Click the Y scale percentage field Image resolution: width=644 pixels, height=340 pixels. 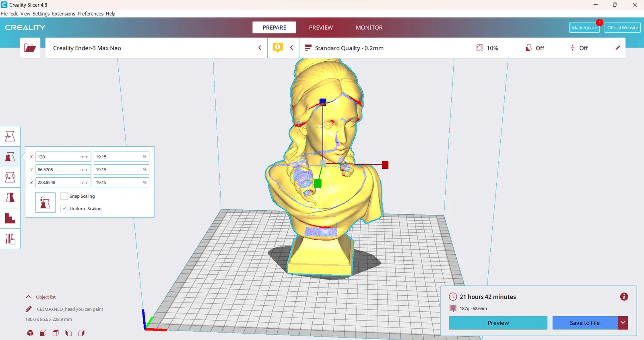click(122, 170)
